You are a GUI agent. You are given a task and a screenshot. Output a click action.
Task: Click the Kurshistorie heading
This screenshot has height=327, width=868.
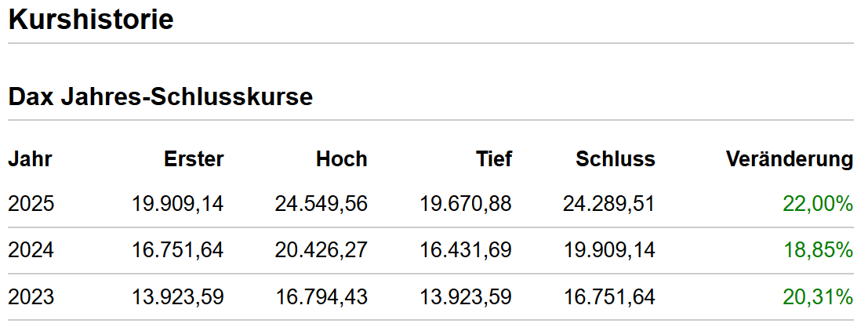tap(91, 20)
